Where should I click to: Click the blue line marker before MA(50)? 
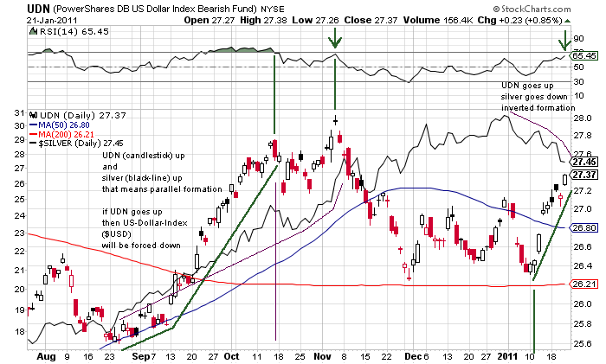pyautogui.click(x=33, y=125)
